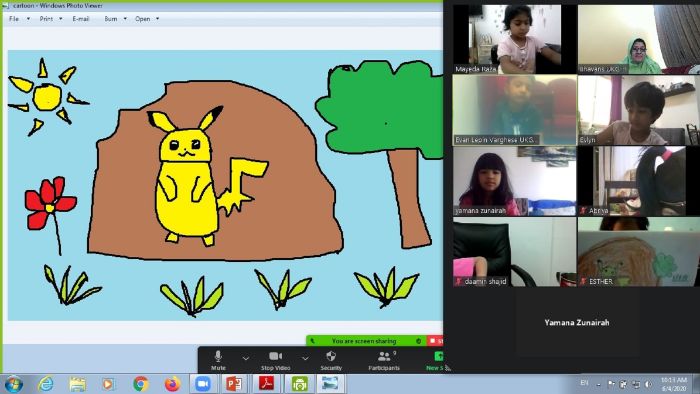Select Evlyn's video thumbnail

pos(638,110)
